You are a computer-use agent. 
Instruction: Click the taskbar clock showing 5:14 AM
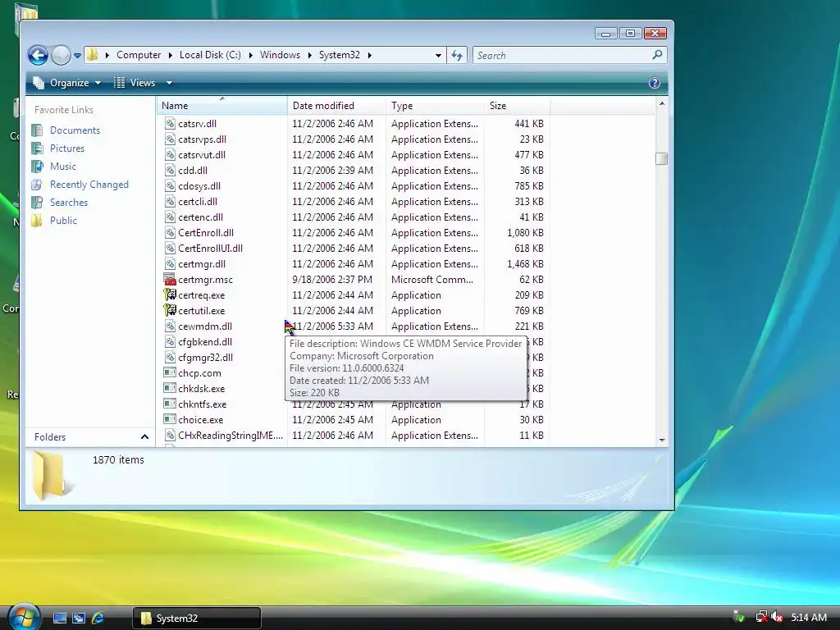click(x=809, y=617)
